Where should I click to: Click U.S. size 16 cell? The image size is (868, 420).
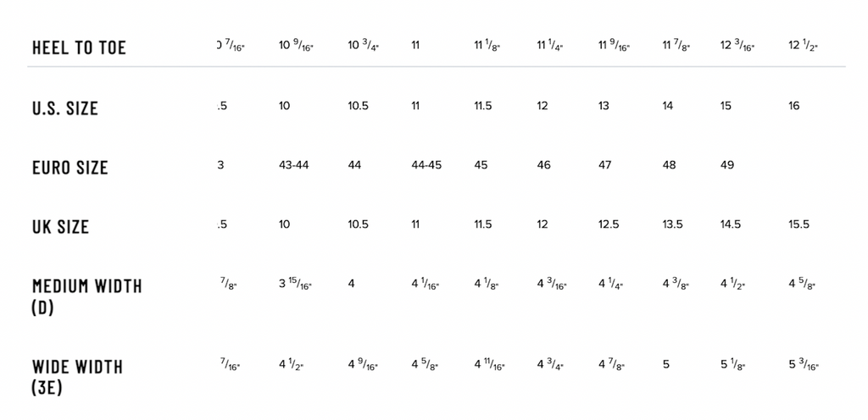coord(793,106)
